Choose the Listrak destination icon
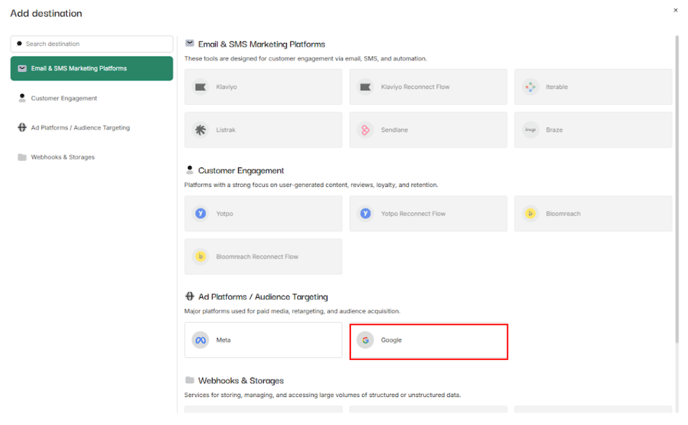This screenshot has height=425, width=688. [201, 130]
